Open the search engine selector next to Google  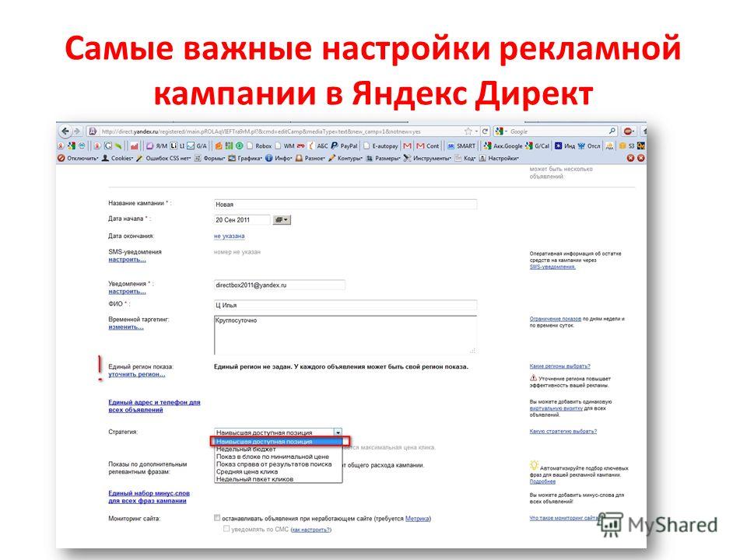point(500,131)
